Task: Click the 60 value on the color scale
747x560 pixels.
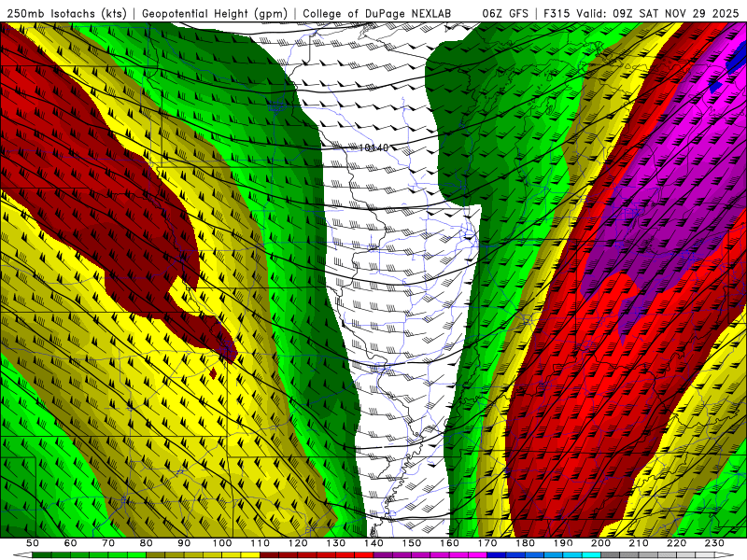Action: tap(71, 543)
